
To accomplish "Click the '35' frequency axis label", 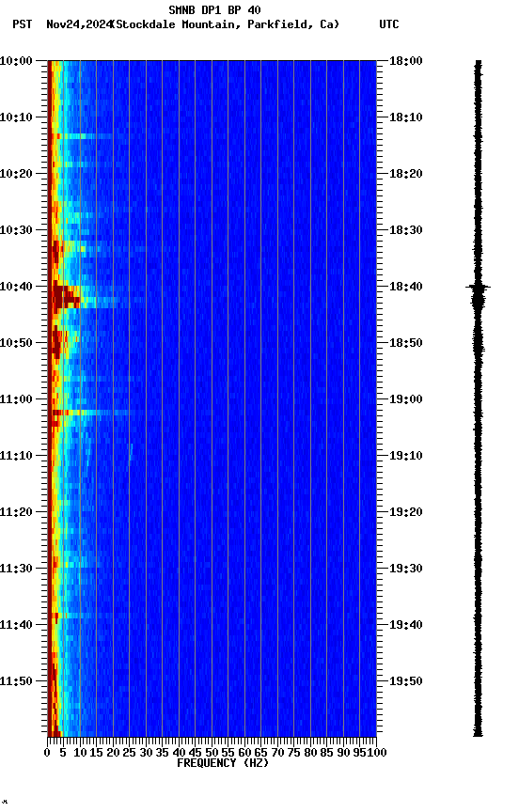I will pos(162,754).
